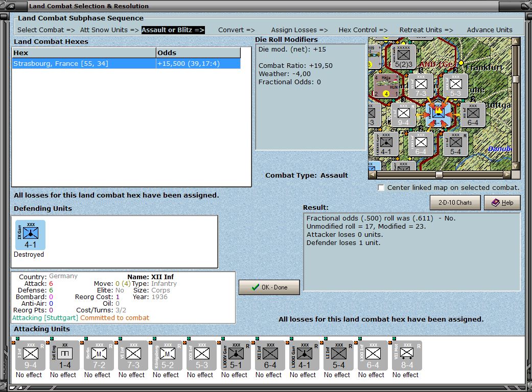The width and height of the screenshot is (532, 392).
Task: Click the Hex column header
Action: (84, 53)
